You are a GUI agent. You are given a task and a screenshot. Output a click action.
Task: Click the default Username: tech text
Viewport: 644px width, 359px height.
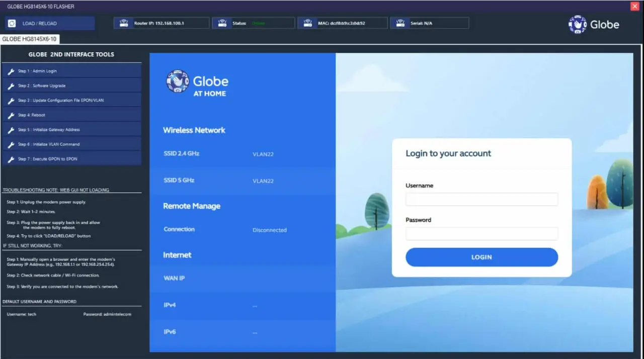[22, 314]
